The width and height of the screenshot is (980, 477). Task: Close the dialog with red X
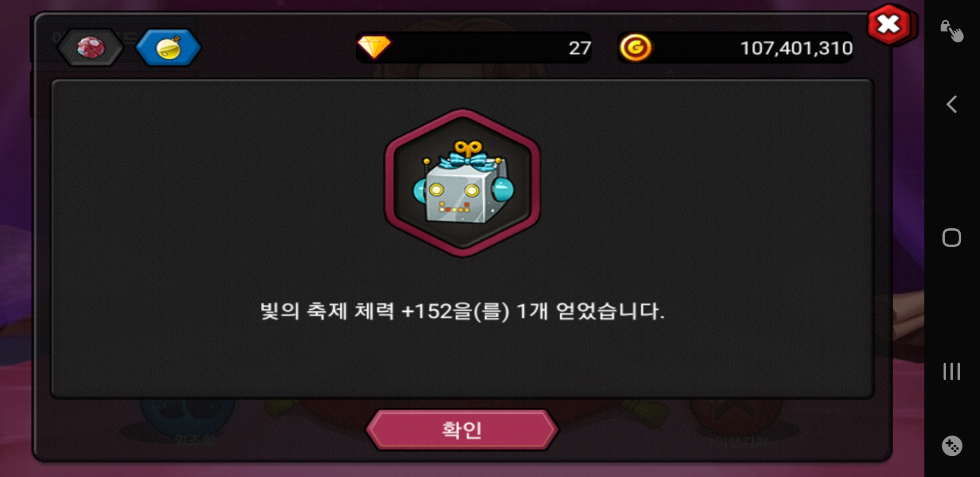click(x=889, y=24)
